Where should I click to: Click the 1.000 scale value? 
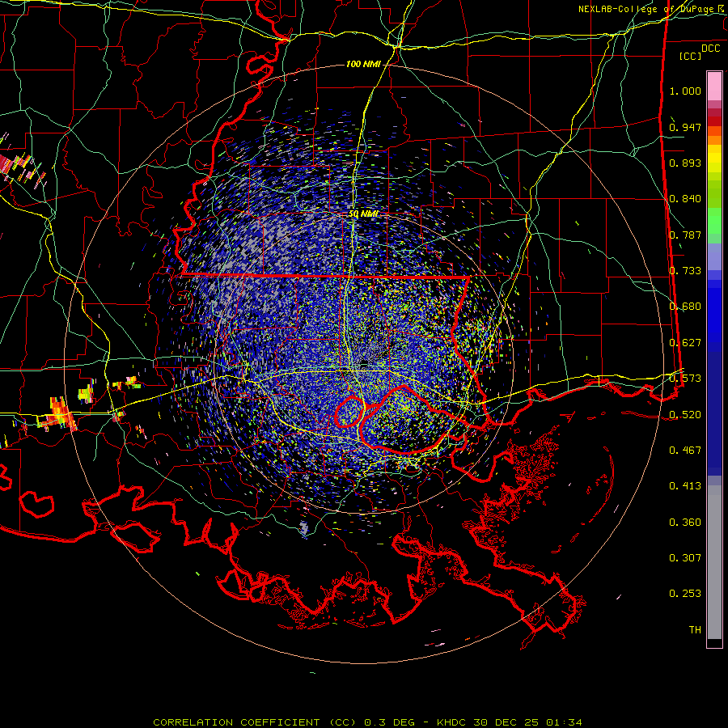(685, 91)
